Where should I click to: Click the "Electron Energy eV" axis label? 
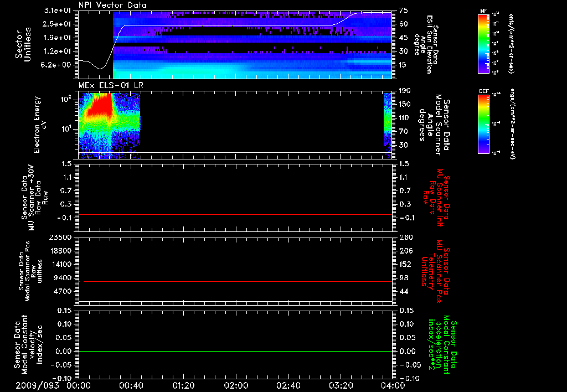39,125
